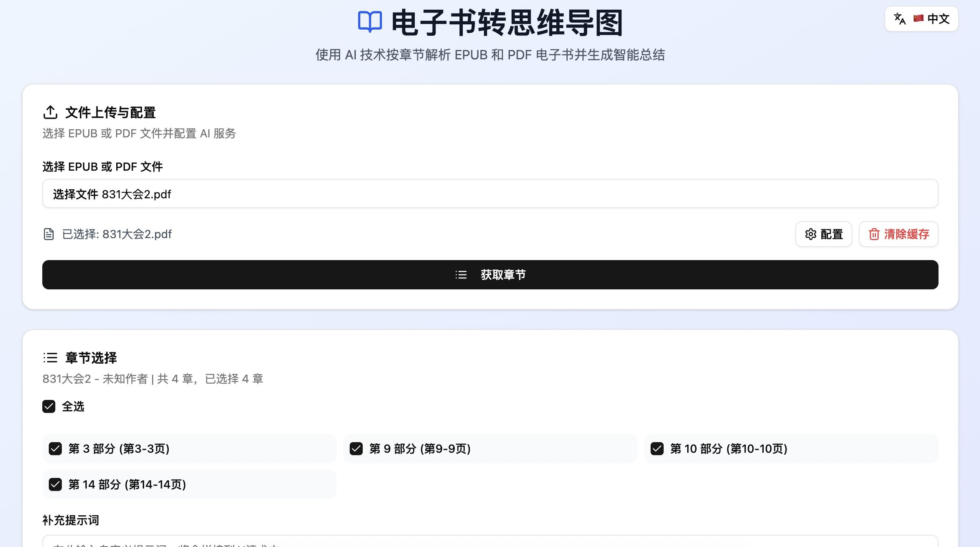Open the 配置 configuration panel
980x547 pixels.
point(824,234)
